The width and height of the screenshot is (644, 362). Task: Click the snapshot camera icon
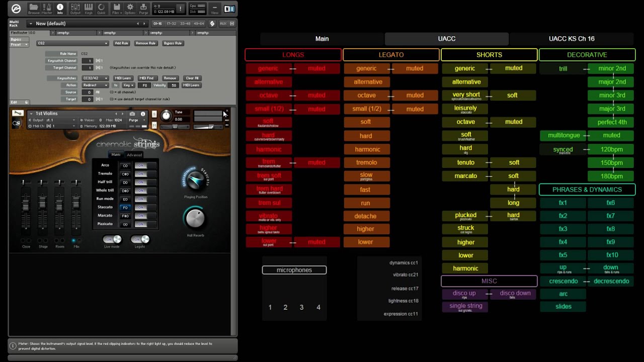click(132, 114)
